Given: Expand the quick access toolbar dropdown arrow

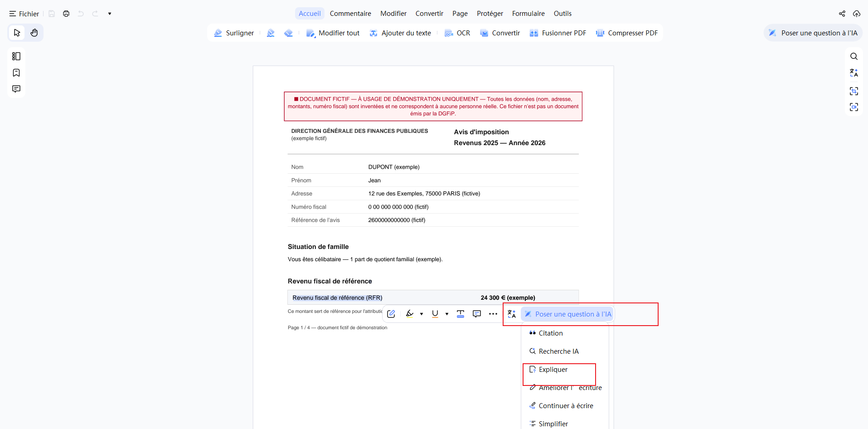Looking at the screenshot, I should point(110,14).
